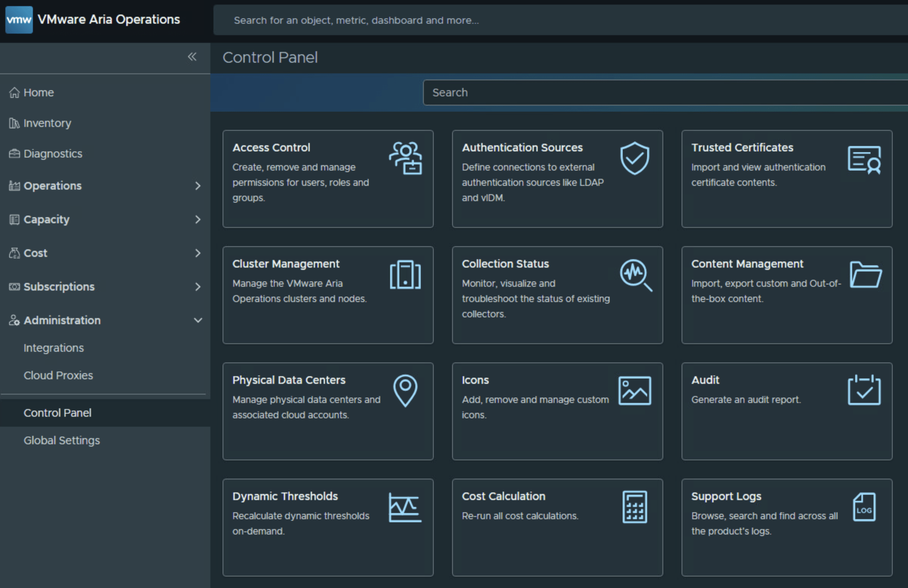Image resolution: width=908 pixels, height=588 pixels.
Task: Expand the Subscriptions menu chevron
Action: (x=197, y=287)
